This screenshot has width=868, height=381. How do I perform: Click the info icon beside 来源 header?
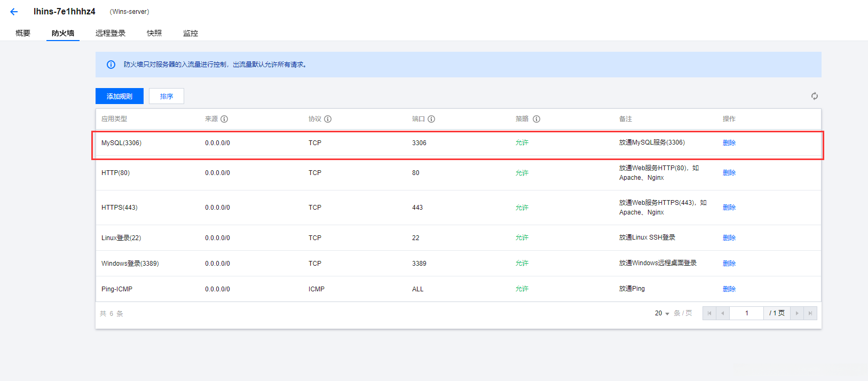click(x=224, y=119)
